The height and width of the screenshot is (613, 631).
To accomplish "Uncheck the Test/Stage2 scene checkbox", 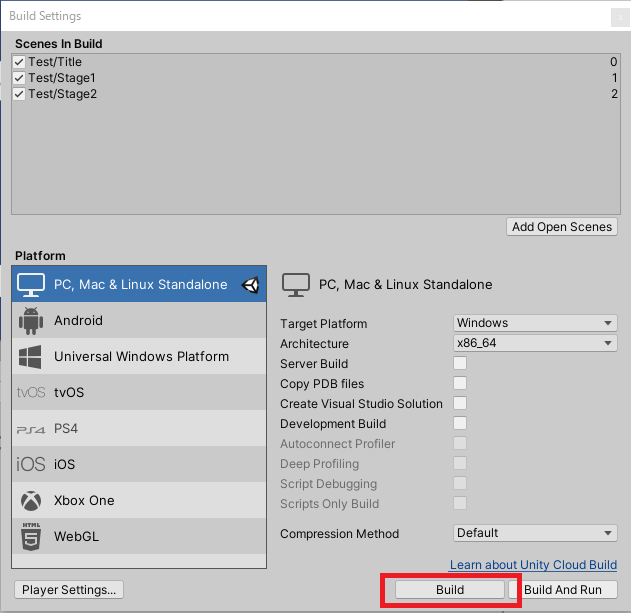I will [x=19, y=94].
